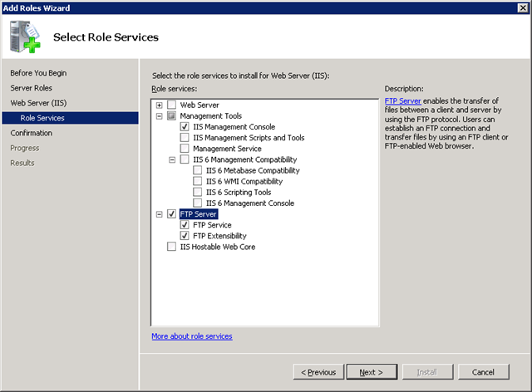Uncheck the FTP Server checkbox
This screenshot has width=532, height=392.
[172, 214]
